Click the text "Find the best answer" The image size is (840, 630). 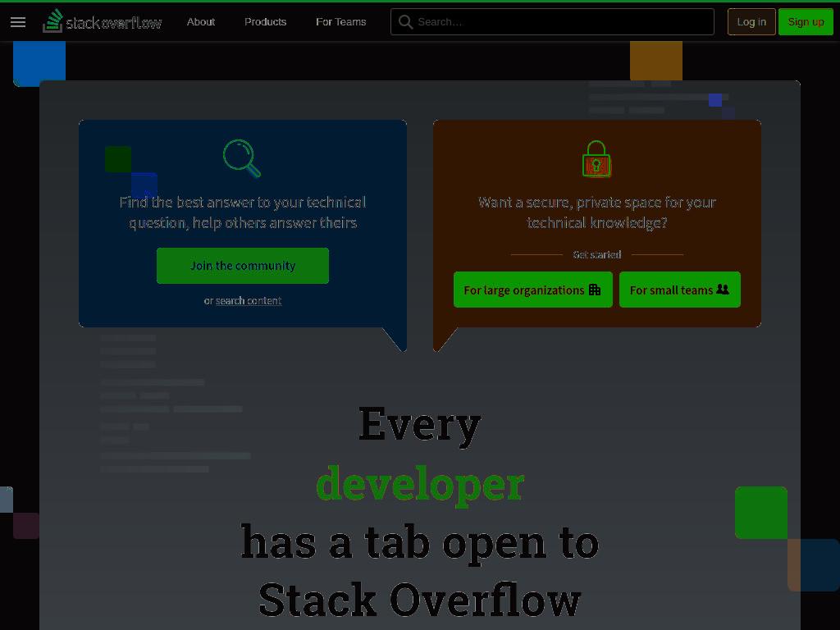pyautogui.click(x=187, y=203)
